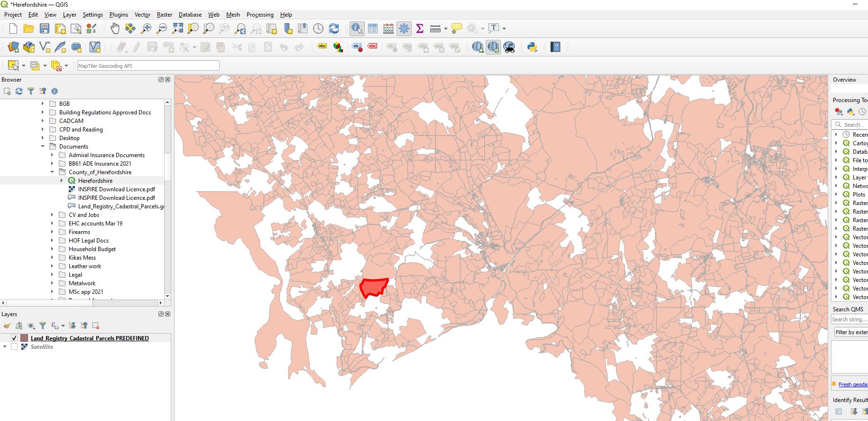
Task: Zoom to full extent icon
Action: (x=177, y=28)
